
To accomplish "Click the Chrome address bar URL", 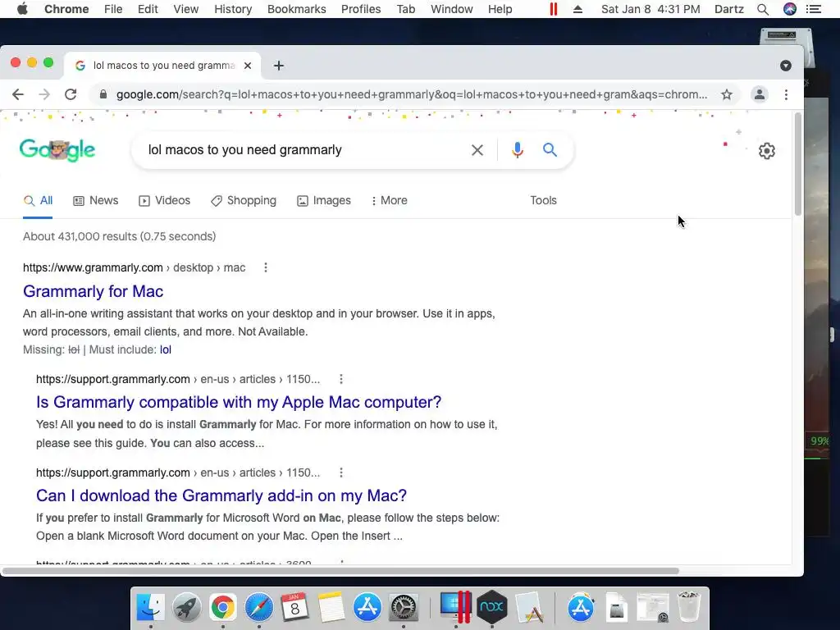I will click(412, 95).
